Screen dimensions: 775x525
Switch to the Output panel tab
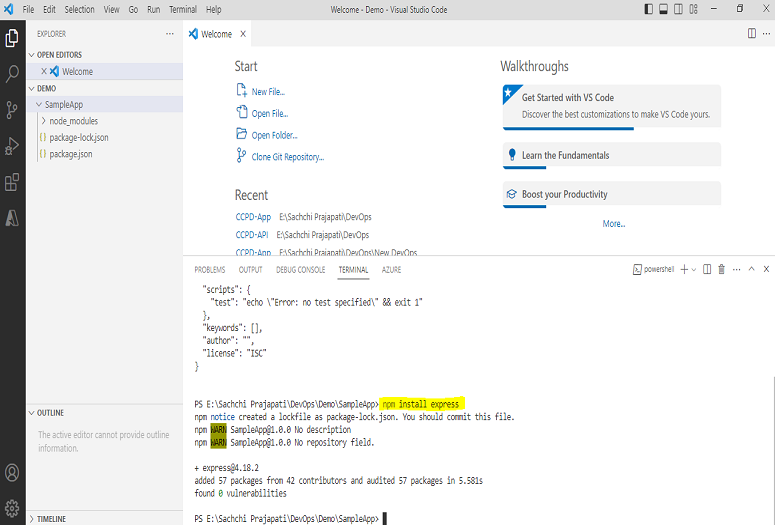[251, 270]
